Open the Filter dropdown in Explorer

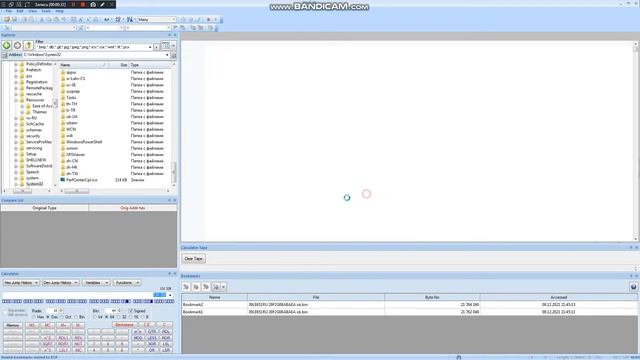tap(150, 47)
